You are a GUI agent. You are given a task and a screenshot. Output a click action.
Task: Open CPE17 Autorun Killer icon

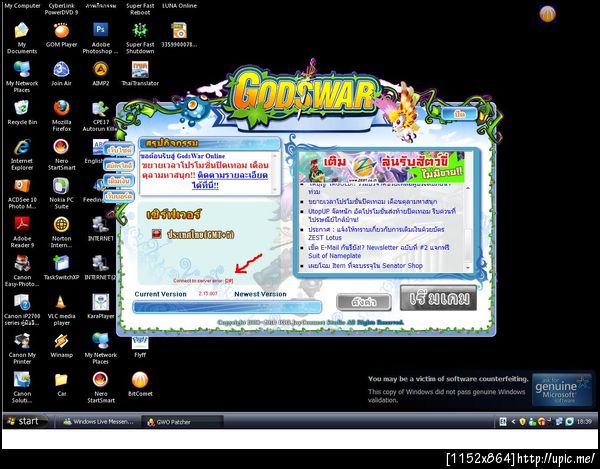click(100, 116)
